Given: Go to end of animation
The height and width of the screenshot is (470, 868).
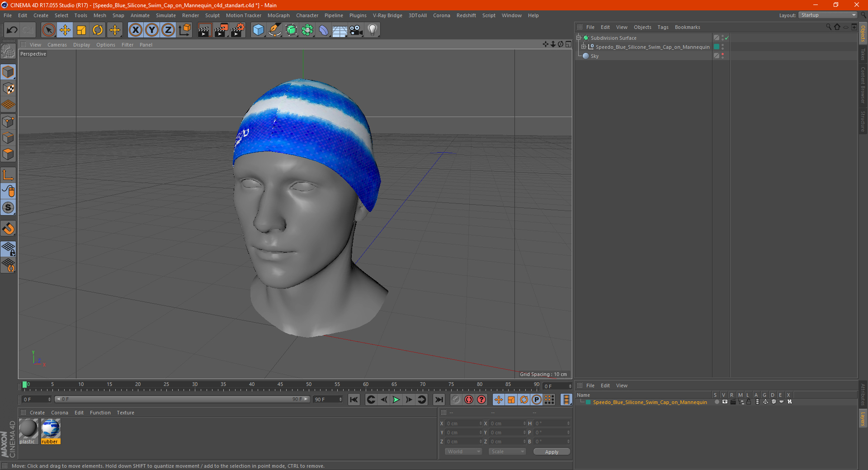Looking at the screenshot, I should (x=439, y=399).
